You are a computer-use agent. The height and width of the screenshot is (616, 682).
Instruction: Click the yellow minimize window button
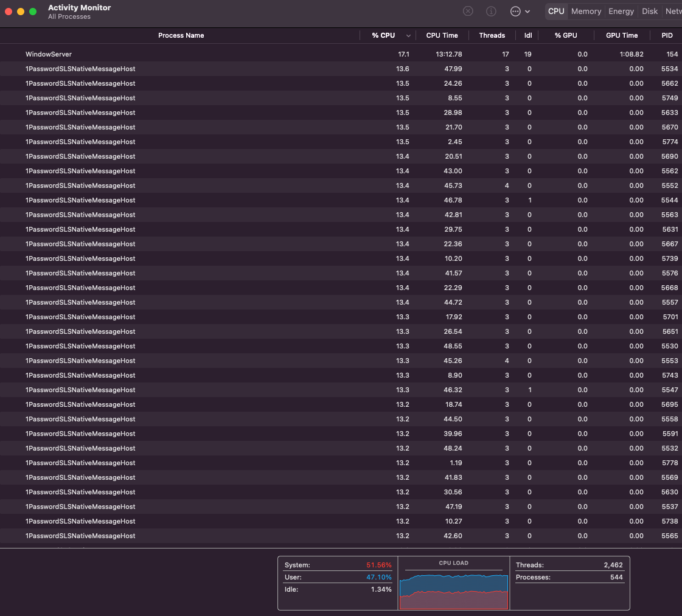click(x=21, y=12)
